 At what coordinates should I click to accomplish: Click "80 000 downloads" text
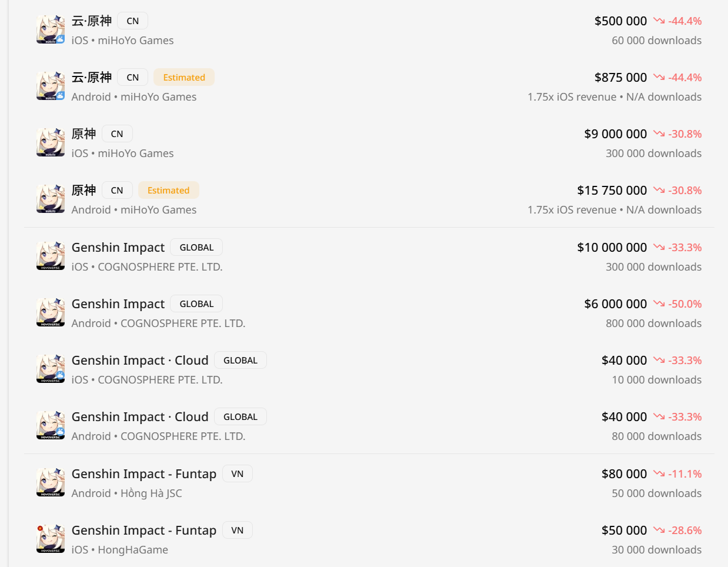pyautogui.click(x=657, y=436)
